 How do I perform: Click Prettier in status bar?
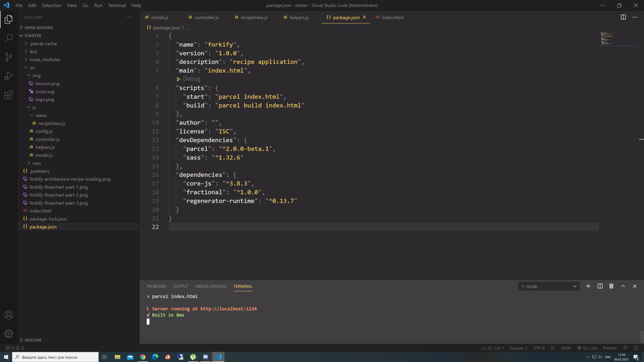pyautogui.click(x=609, y=348)
